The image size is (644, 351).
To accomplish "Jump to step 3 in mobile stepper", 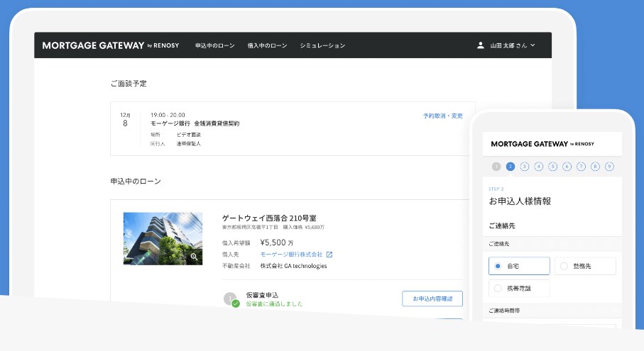I will coord(525,167).
